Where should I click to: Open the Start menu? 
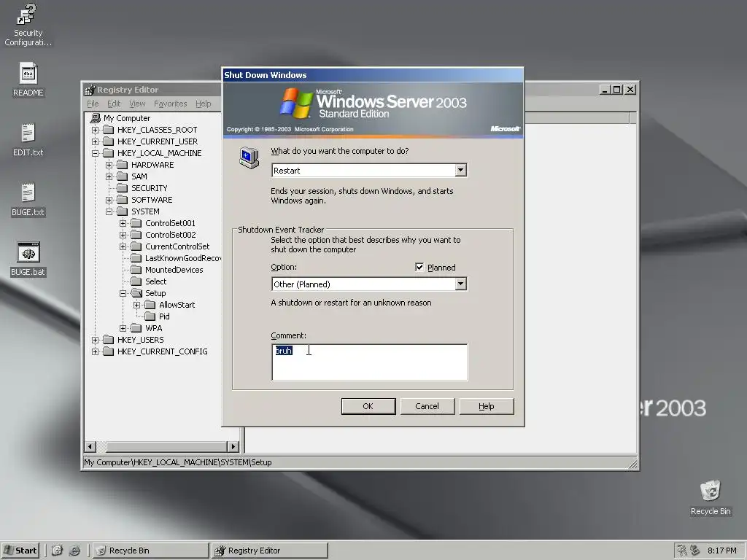pos(20,551)
